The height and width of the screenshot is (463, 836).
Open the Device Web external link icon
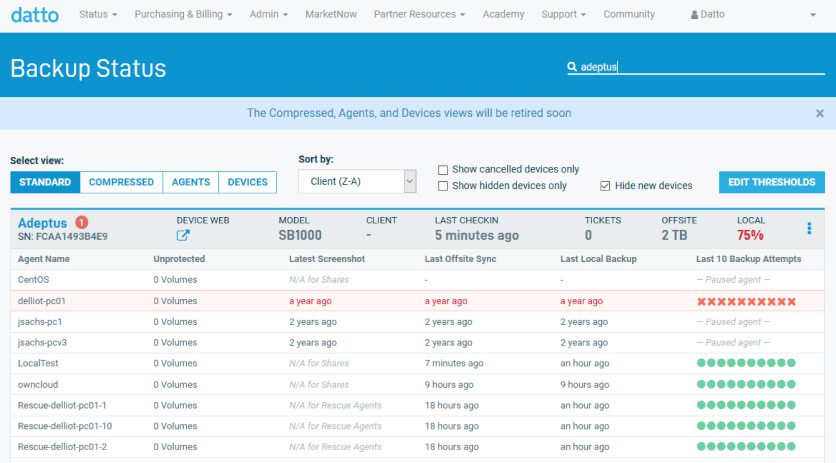[183, 235]
